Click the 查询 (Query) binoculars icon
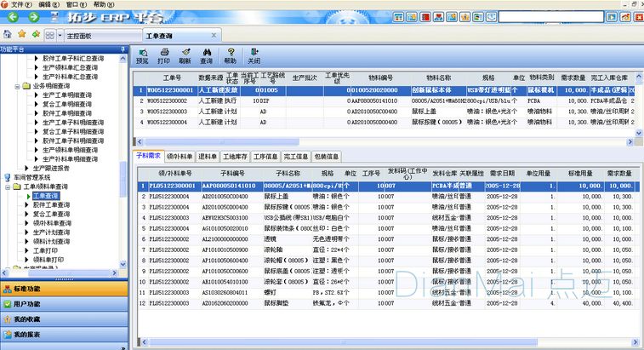This screenshot has height=350, width=644. tap(207, 55)
